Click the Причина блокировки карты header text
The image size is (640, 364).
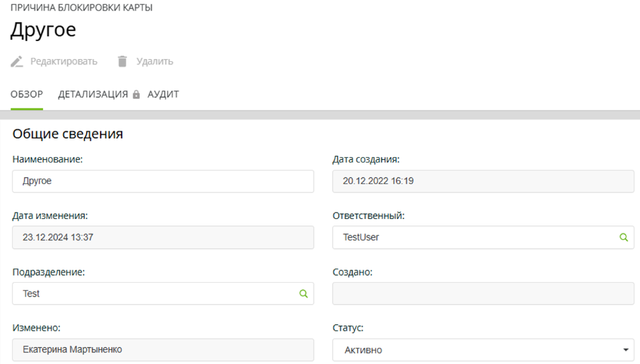[81, 8]
